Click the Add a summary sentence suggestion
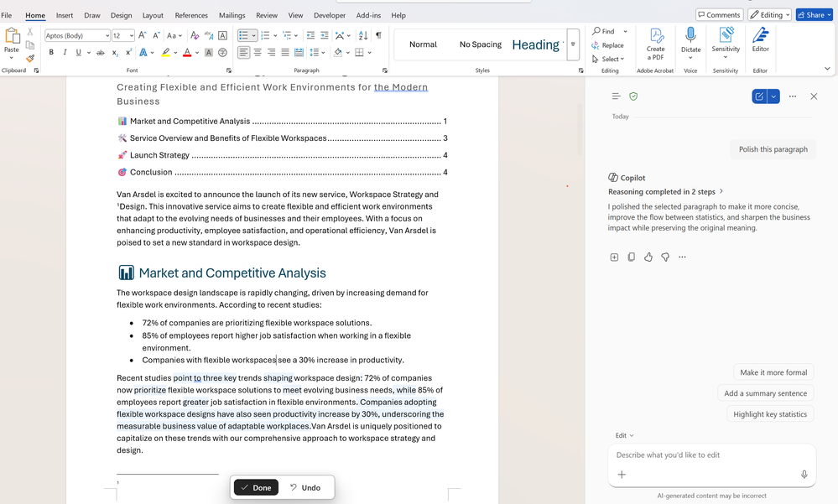The height and width of the screenshot is (504, 838). [x=765, y=392]
